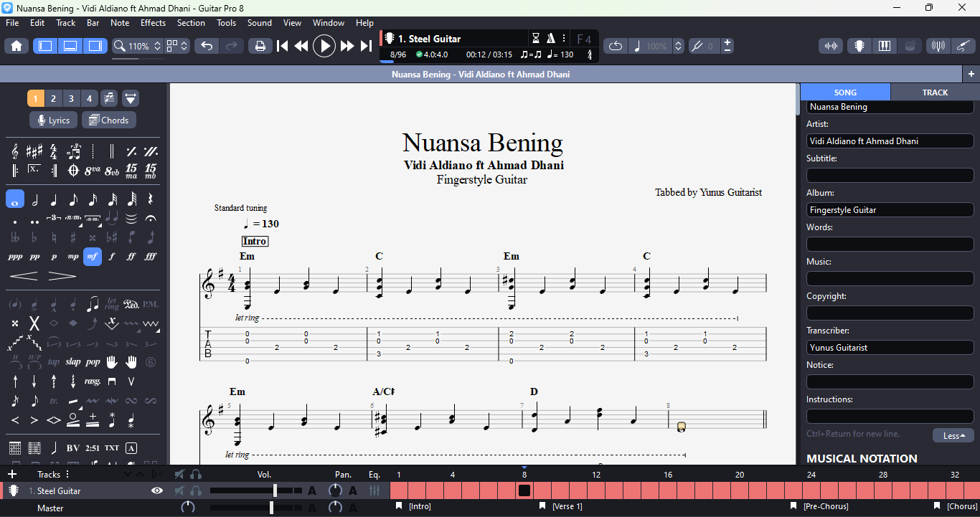Start playback with the play button
This screenshot has width=980, height=517.
[324, 46]
